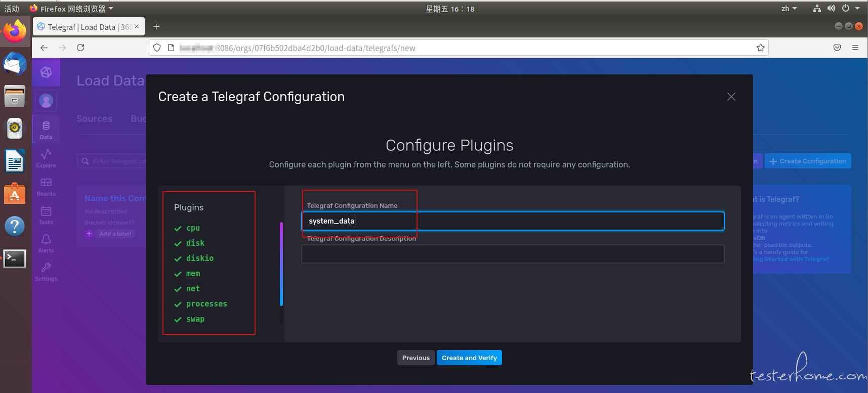Focus the Telegraf Configuration Name field
868x393 pixels.
(x=513, y=221)
